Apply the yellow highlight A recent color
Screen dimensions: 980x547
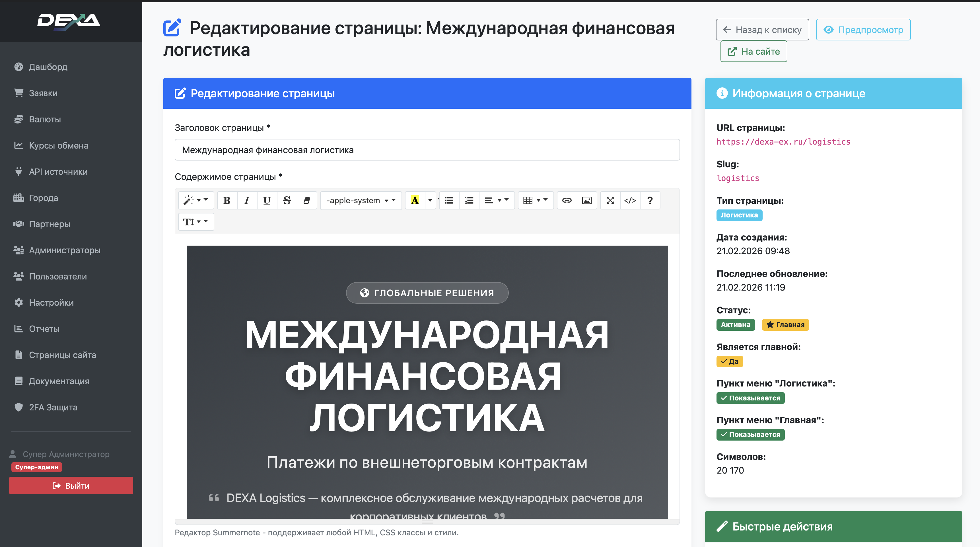click(415, 200)
